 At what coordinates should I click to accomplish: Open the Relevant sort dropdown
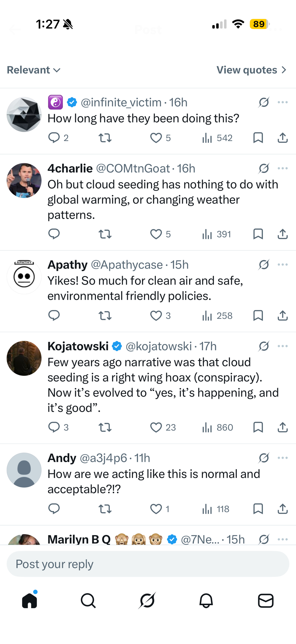pos(34,70)
